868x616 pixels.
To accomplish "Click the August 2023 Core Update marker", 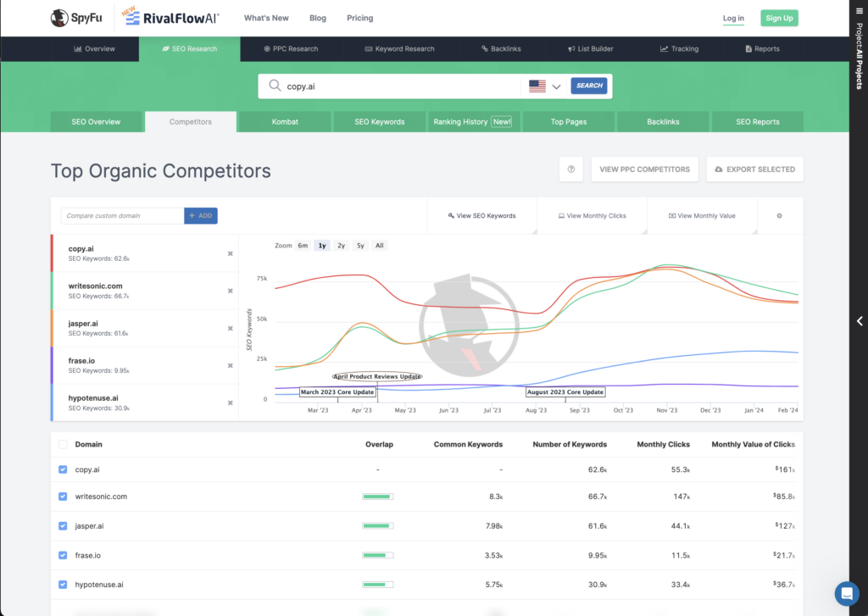I will coord(565,391).
